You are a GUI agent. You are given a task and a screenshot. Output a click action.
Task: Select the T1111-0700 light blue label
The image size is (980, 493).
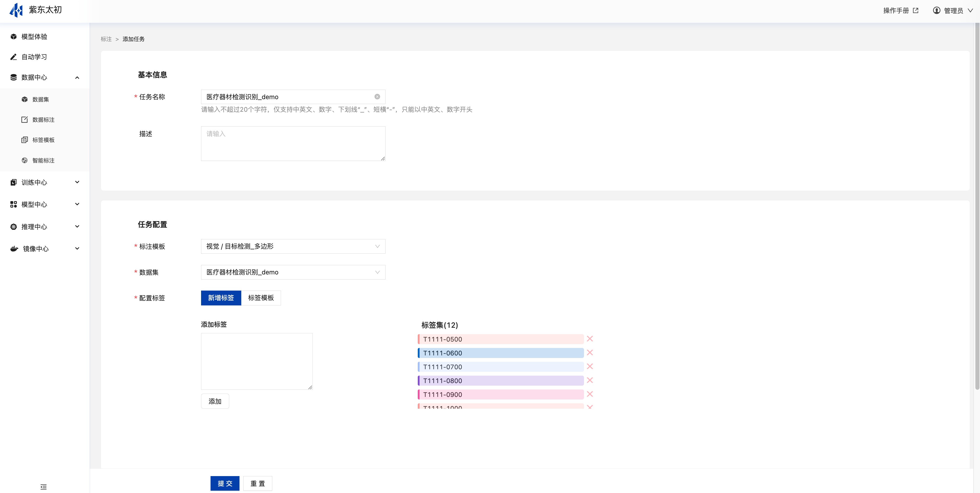coord(501,367)
